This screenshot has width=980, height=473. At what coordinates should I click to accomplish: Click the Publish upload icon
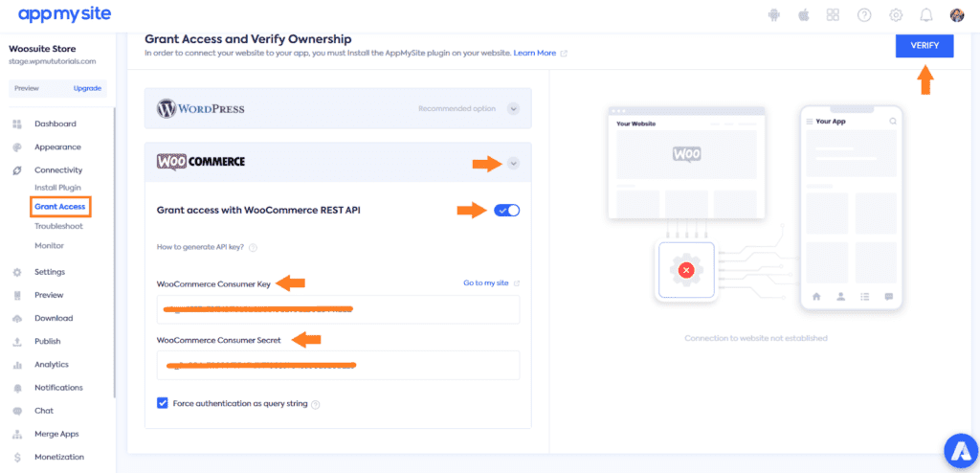coord(17,342)
